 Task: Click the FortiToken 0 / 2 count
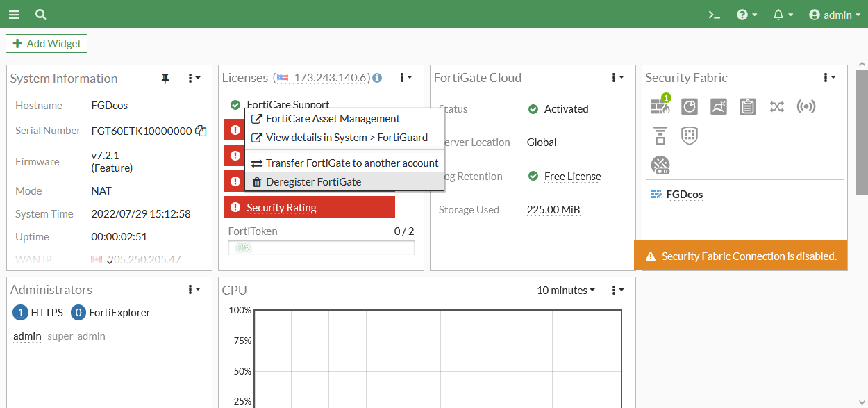404,231
